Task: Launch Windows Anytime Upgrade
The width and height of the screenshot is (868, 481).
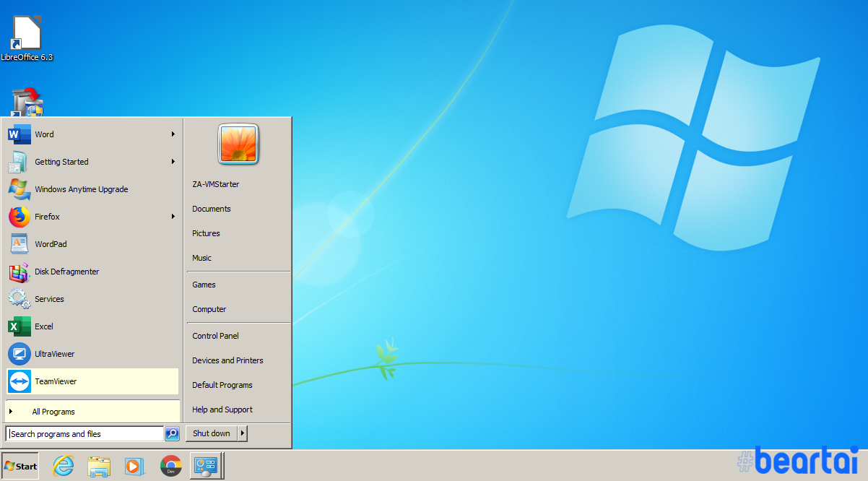Action: (x=92, y=189)
